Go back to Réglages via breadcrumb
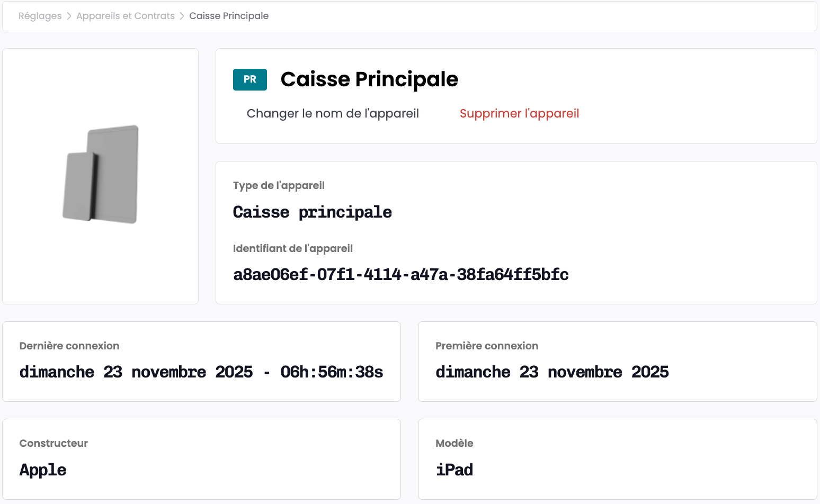 click(x=40, y=16)
